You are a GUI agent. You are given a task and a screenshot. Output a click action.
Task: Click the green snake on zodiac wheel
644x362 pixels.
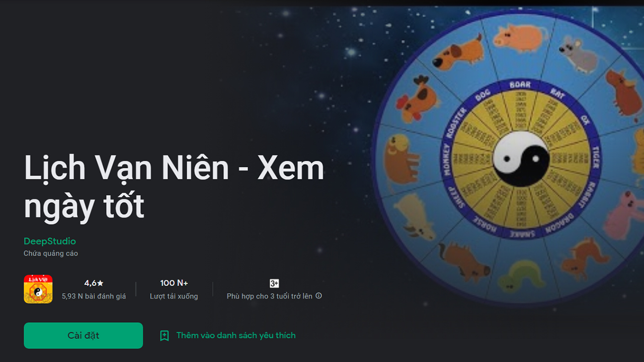coord(522,274)
